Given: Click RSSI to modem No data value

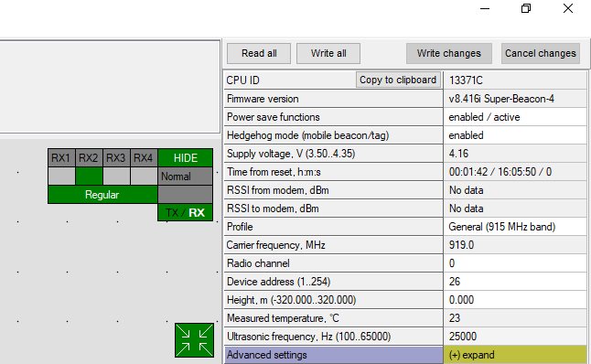Looking at the screenshot, I should [x=515, y=209].
